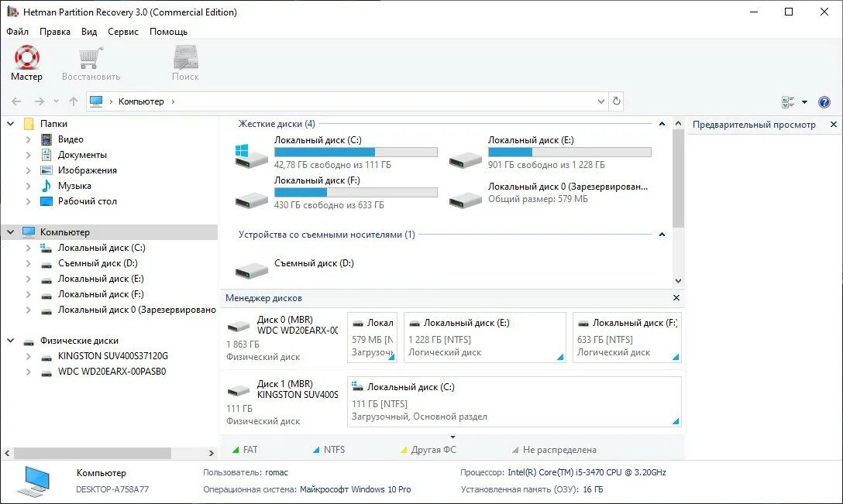Click the Восстановить shopping cart icon
Viewport: 843px width, 504px height.
(91, 57)
